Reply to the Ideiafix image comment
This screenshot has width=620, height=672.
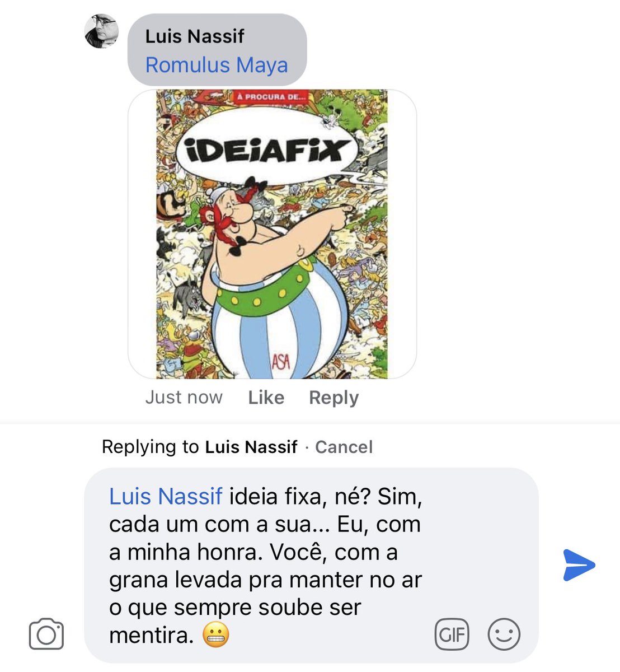pos(334,398)
